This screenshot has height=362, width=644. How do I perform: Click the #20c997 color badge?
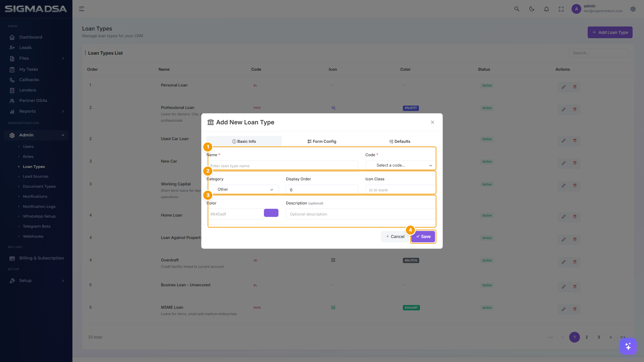pos(411,308)
